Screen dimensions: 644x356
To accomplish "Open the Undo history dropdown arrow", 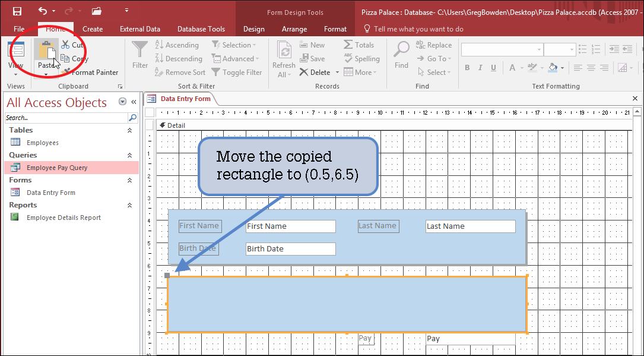I will [x=53, y=11].
